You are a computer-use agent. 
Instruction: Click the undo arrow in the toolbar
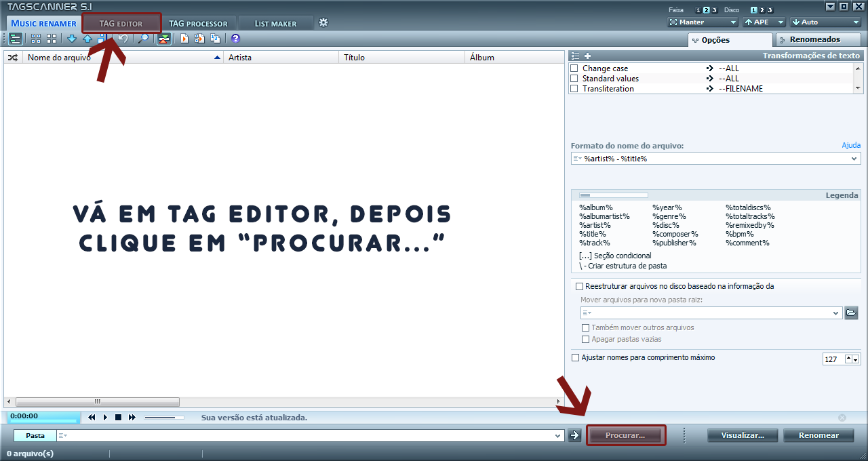pyautogui.click(x=123, y=39)
